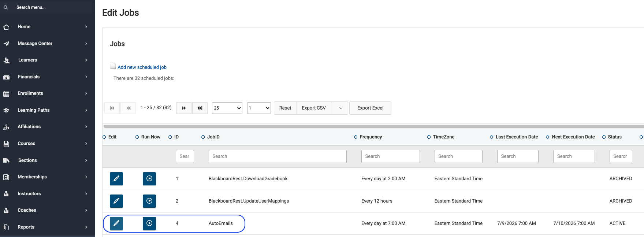Open the rows-per-page dropdown showing 25
The width and height of the screenshot is (644, 237).
[227, 108]
